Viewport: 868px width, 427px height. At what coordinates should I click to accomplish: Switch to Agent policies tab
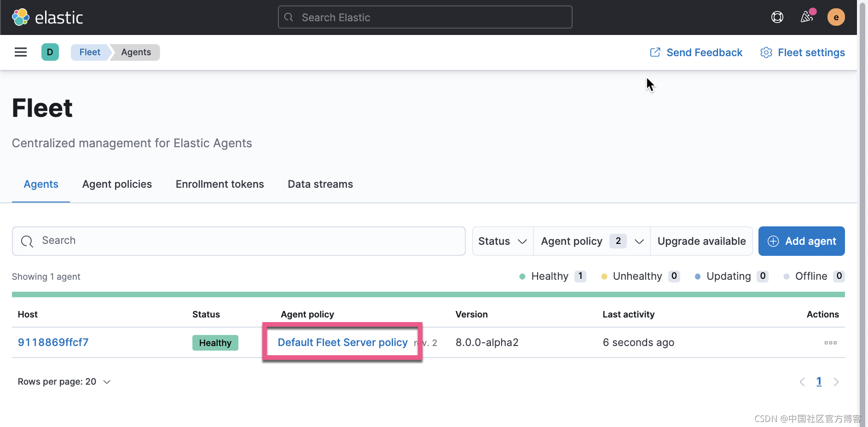click(x=117, y=184)
